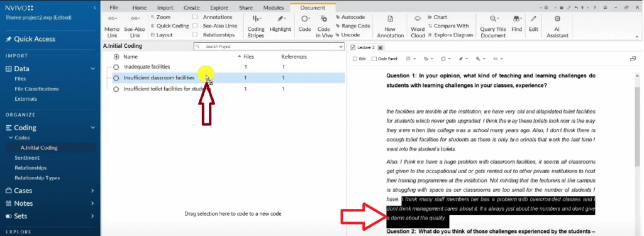Screen dimensions: 644x236
Task: Switch to the Modules ribbon tab
Action: [x=274, y=8]
